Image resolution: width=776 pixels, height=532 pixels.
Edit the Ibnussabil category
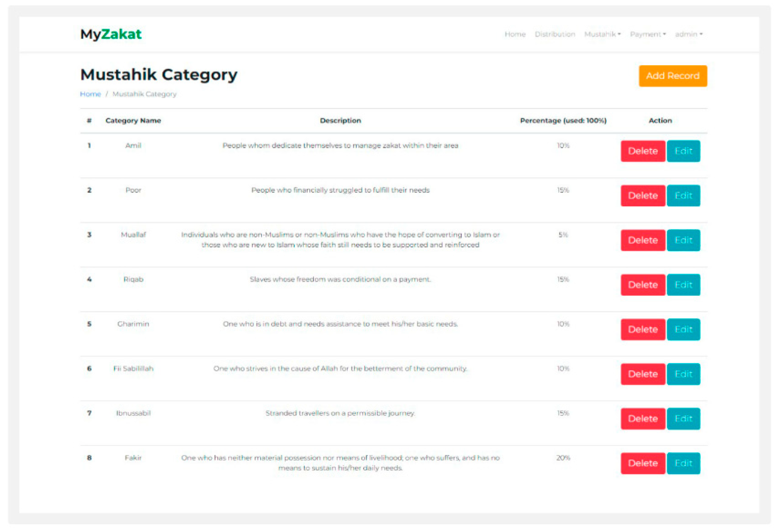point(684,419)
